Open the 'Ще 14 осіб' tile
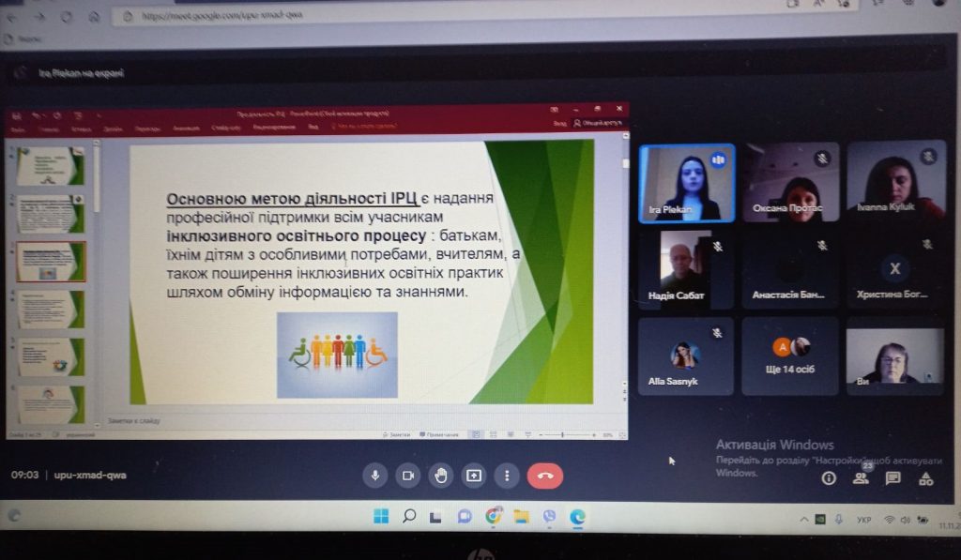961x560 pixels. 790,356
